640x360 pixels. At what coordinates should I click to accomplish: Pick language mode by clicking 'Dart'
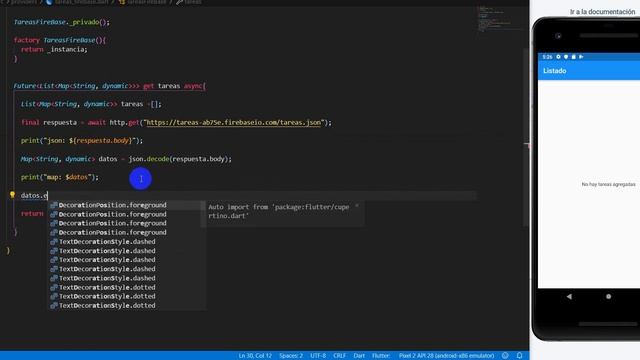pyautogui.click(x=359, y=356)
